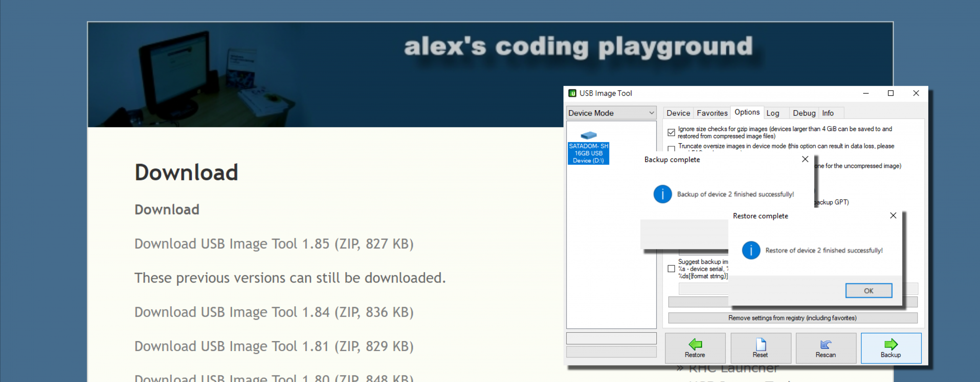Click the Reset document icon
The height and width of the screenshot is (382, 980).
[x=761, y=344]
